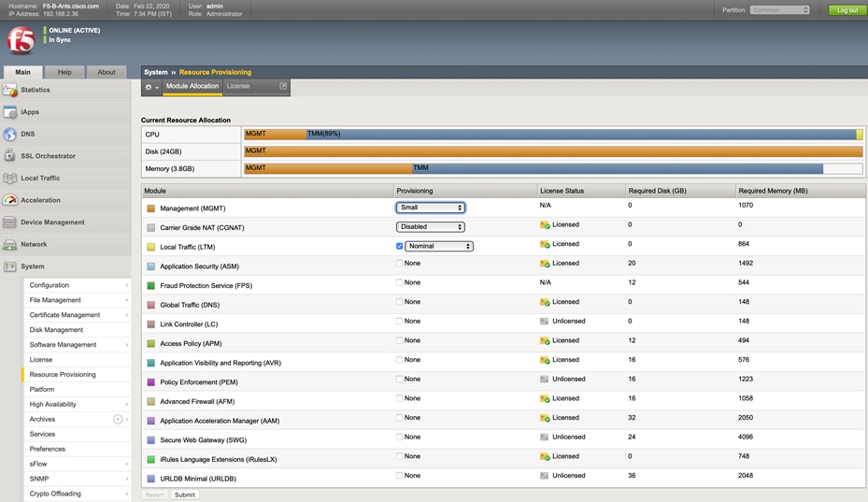
Task: Click Licensed icon for Access Policy
Action: coord(545,341)
